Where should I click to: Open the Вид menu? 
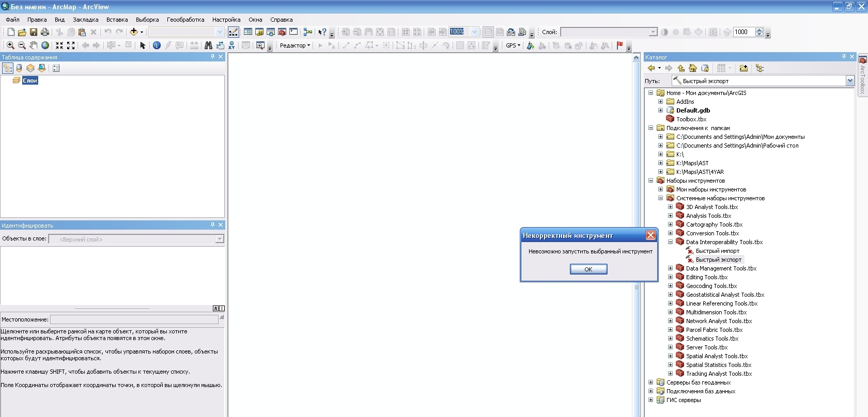pyautogui.click(x=60, y=20)
